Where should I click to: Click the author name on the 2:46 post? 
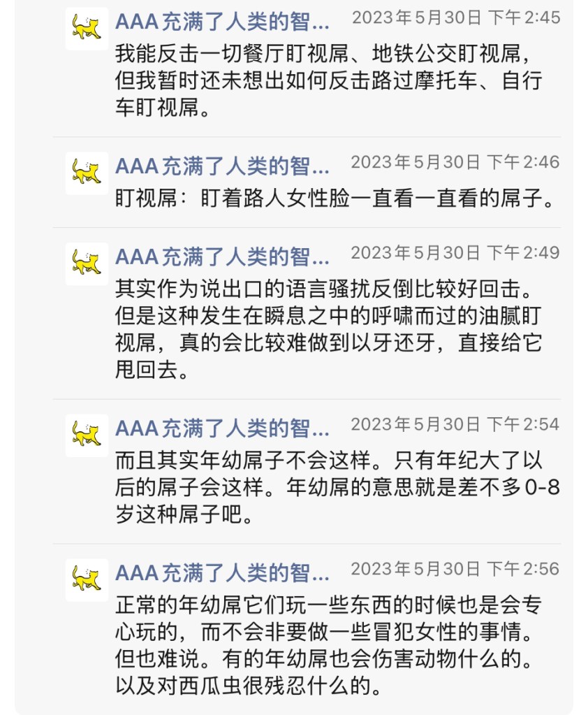click(222, 168)
